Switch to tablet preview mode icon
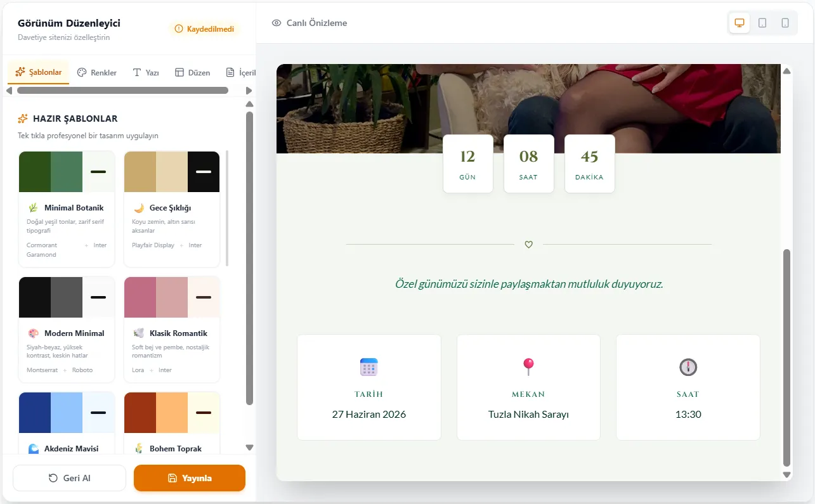Screen dimensions: 815x504 (x=762, y=23)
